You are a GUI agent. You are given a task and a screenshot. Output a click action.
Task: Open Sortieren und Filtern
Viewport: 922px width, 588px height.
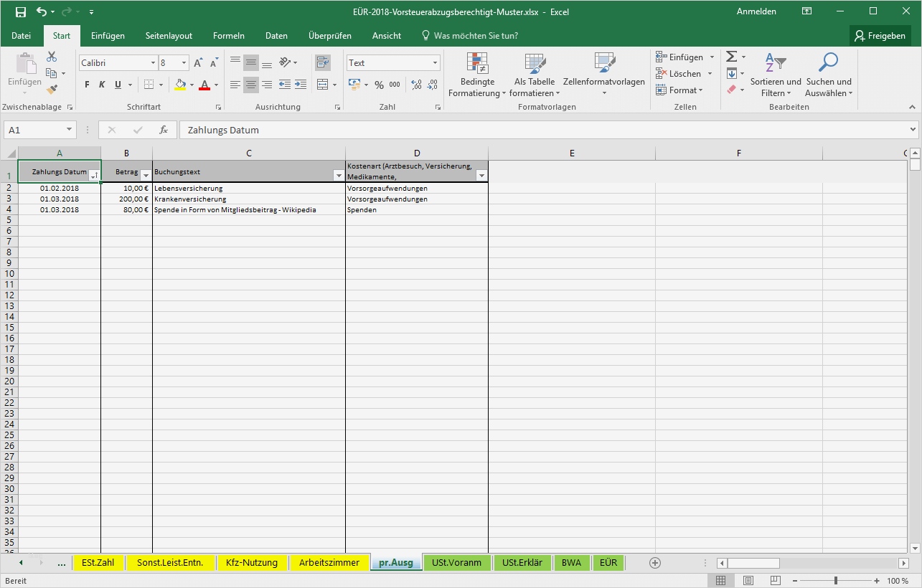point(775,75)
